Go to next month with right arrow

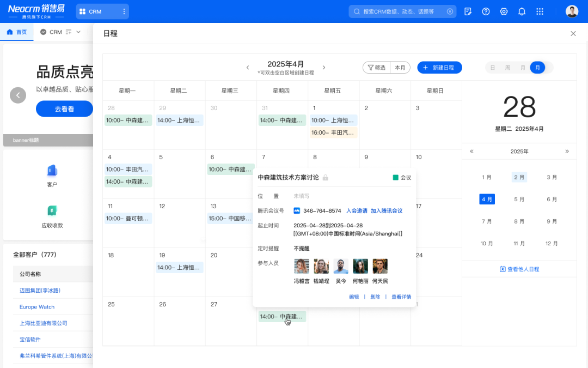pyautogui.click(x=324, y=68)
